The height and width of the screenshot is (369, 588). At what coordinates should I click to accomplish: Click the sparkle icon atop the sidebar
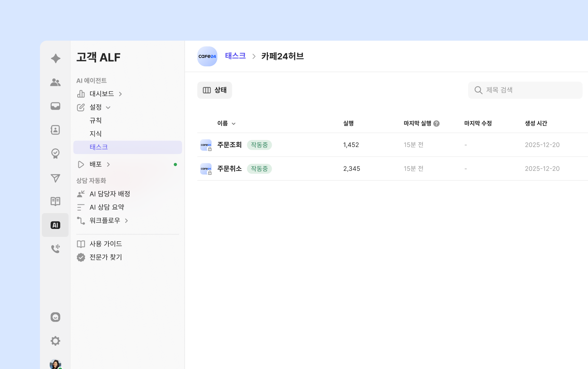55,58
